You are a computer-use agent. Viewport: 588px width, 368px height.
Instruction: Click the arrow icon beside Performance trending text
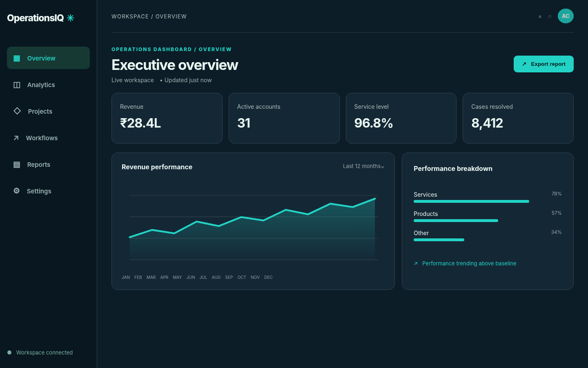416,264
